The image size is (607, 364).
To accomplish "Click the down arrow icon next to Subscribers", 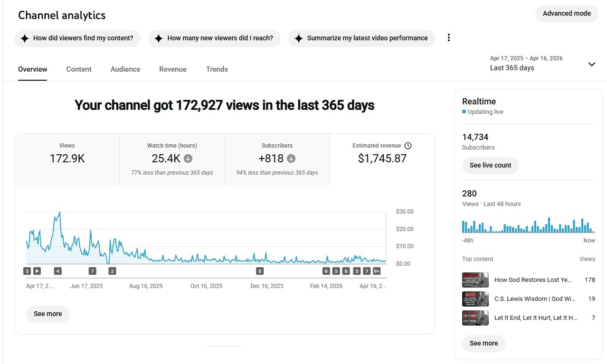I will pos(291,159).
